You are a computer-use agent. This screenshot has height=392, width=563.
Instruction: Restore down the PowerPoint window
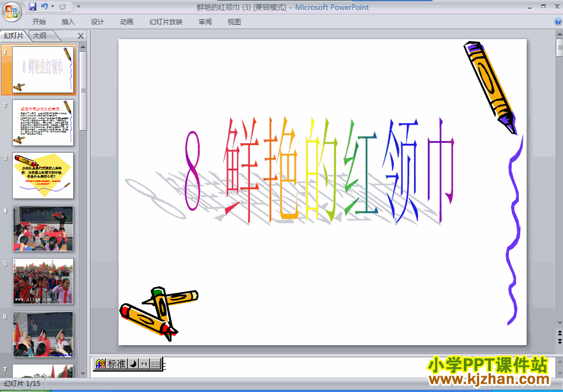click(x=543, y=7)
